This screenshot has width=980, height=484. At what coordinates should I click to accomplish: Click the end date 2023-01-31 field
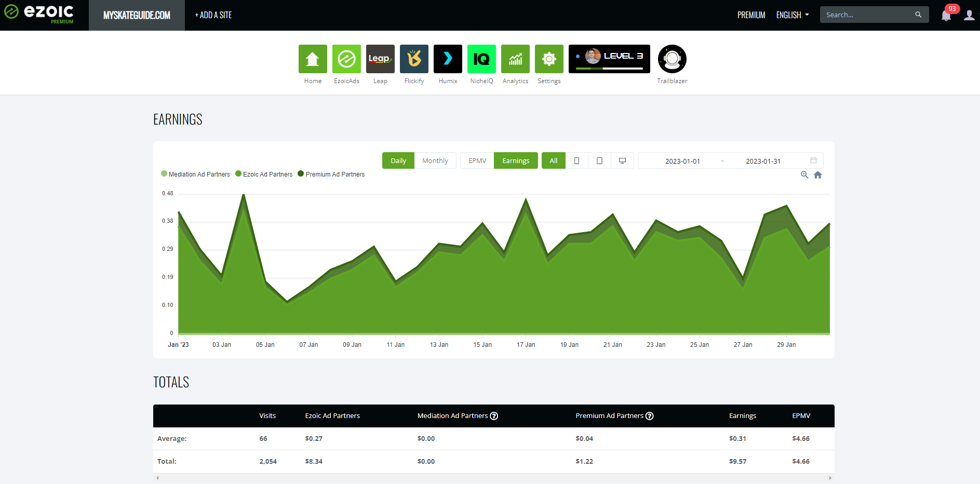pyautogui.click(x=763, y=161)
